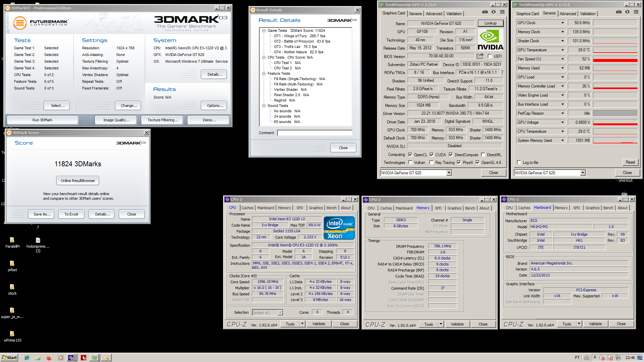Click the Bus Interface question mark icon

[502, 72]
